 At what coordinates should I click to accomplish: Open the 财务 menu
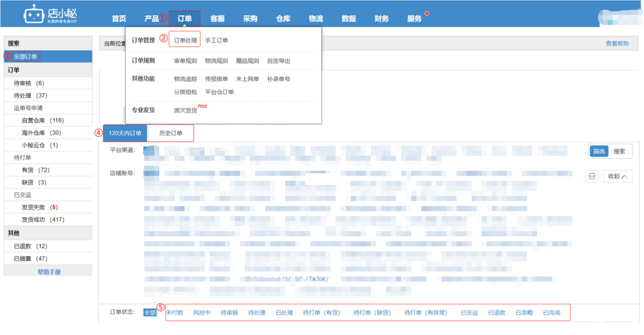point(382,18)
